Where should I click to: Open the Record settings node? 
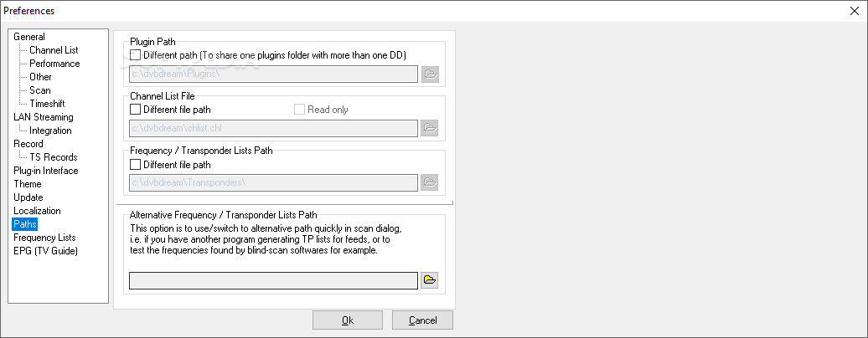pos(28,144)
